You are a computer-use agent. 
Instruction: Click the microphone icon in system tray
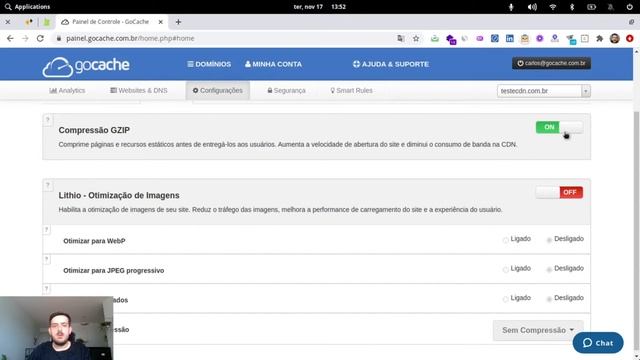pyautogui.click(x=511, y=7)
